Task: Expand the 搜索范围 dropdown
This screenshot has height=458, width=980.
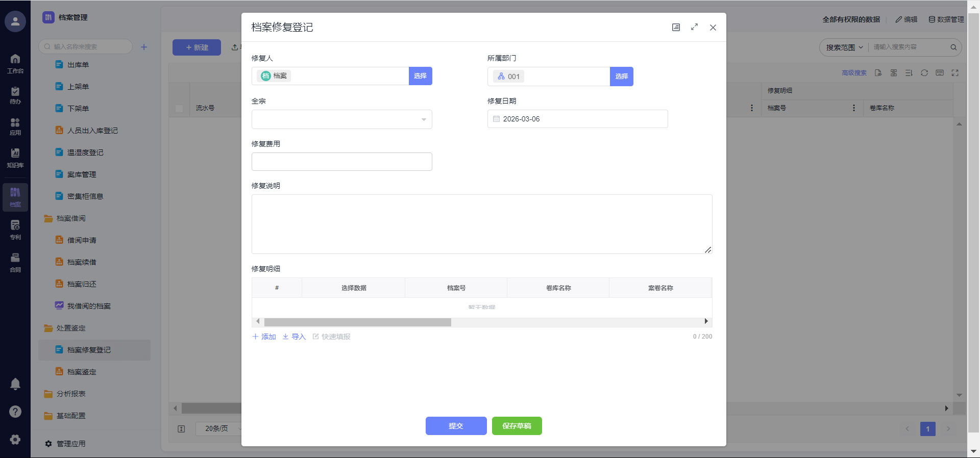Action: pos(844,47)
